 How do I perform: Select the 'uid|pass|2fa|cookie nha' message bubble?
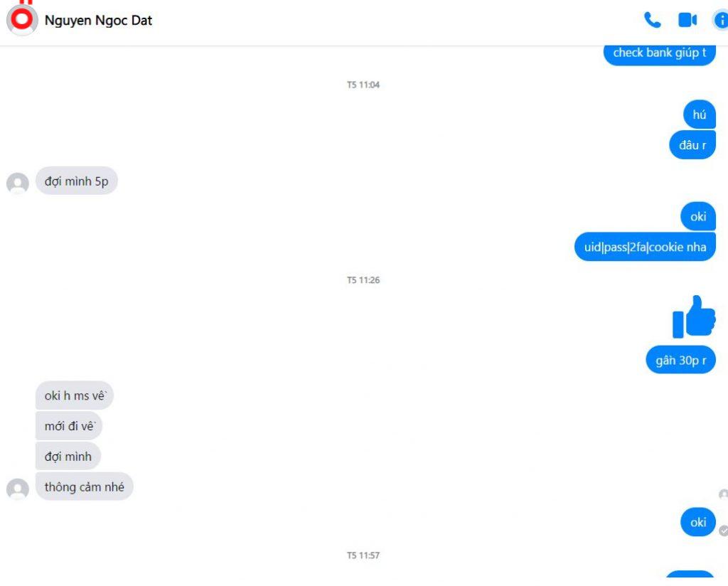point(645,247)
